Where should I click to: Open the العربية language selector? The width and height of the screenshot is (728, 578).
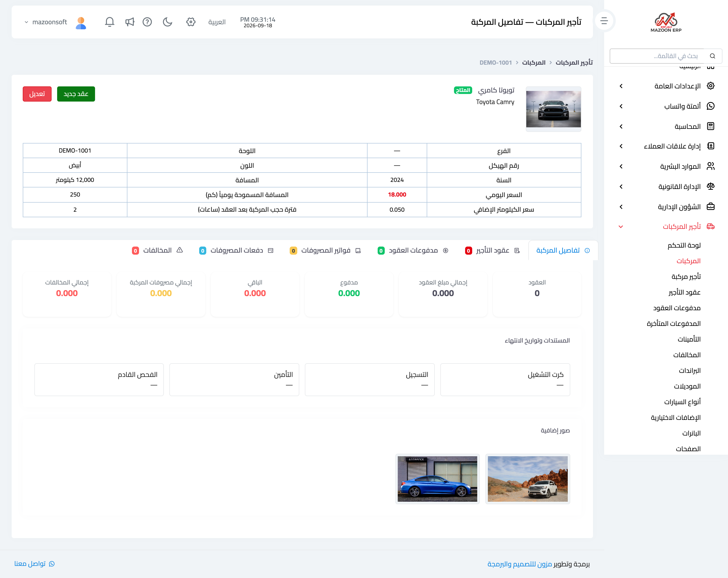217,22
